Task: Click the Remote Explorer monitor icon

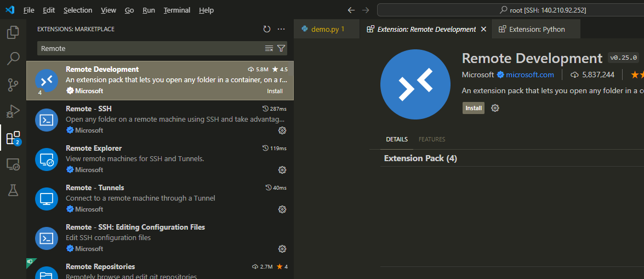Action: (47, 160)
